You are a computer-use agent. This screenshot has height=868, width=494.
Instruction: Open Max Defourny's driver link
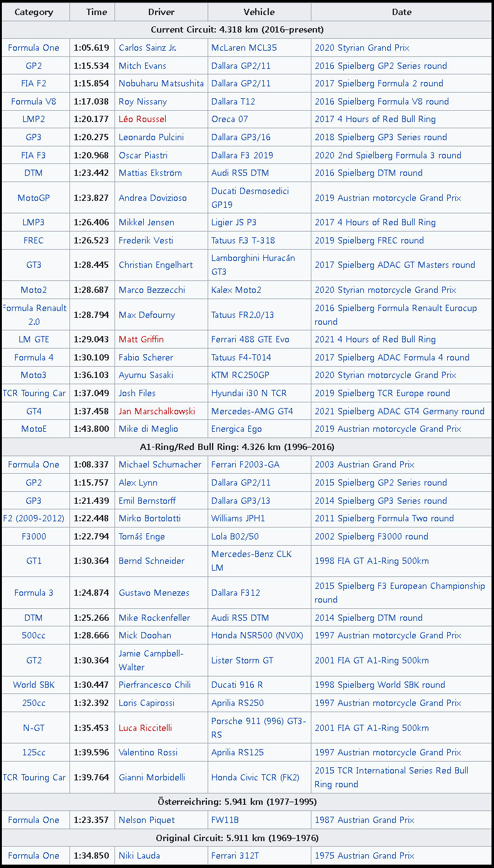tap(147, 315)
